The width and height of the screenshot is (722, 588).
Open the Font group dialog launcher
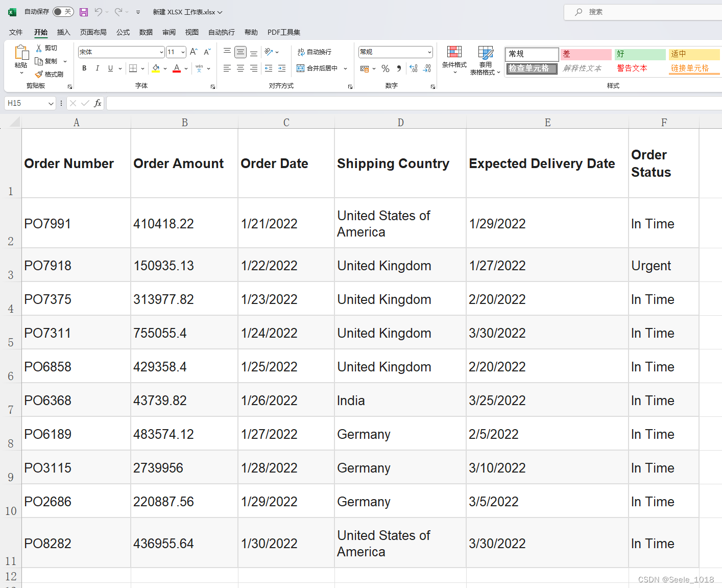coord(213,87)
